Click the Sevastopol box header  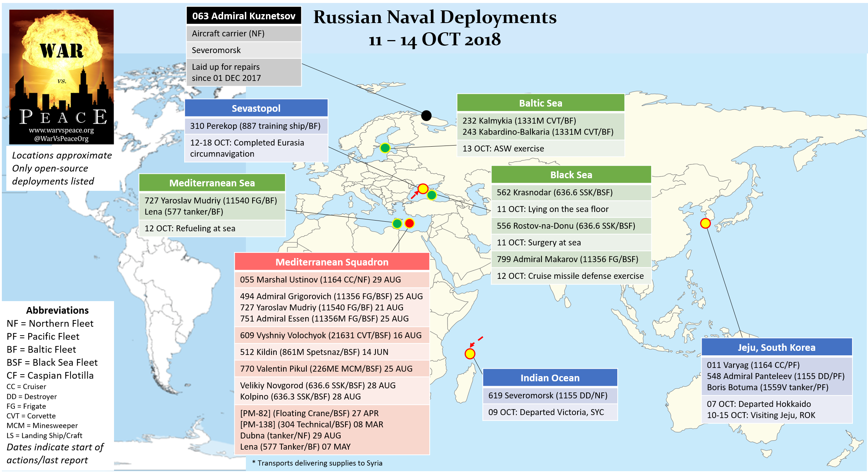pyautogui.click(x=256, y=108)
